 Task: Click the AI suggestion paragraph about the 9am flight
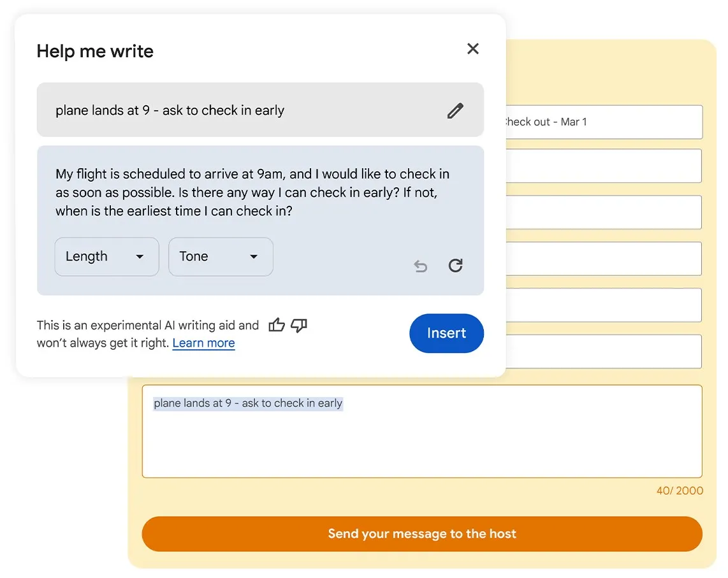251,191
